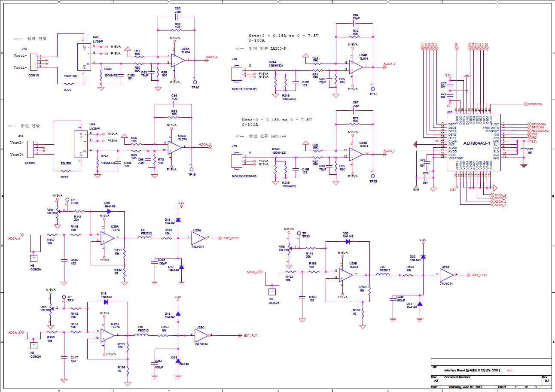The image size is (555, 392).
Task: Select clamp diode D32 symbol
Action: tap(423, 257)
